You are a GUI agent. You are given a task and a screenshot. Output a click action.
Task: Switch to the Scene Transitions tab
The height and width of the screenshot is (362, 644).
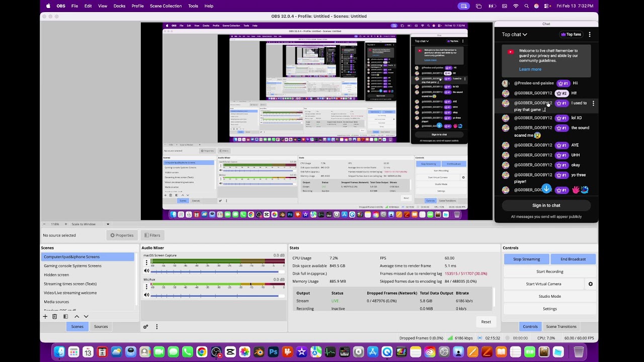(561, 327)
